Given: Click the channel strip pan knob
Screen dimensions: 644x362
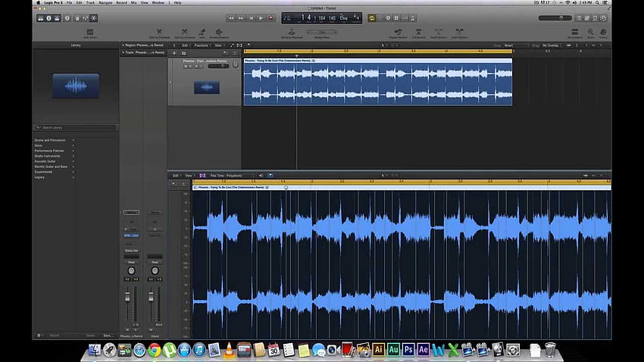Looking at the screenshot, I should (x=131, y=271).
